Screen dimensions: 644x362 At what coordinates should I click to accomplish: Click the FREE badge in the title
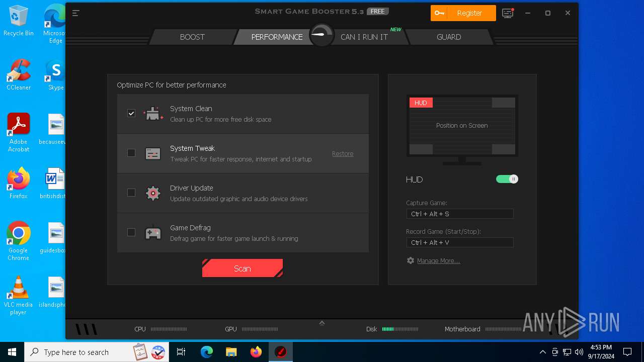377,11
